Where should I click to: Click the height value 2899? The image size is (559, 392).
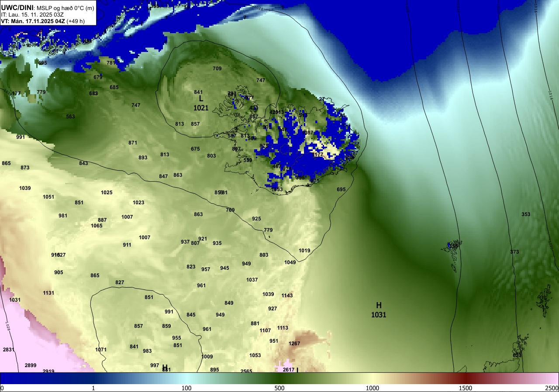click(x=31, y=365)
